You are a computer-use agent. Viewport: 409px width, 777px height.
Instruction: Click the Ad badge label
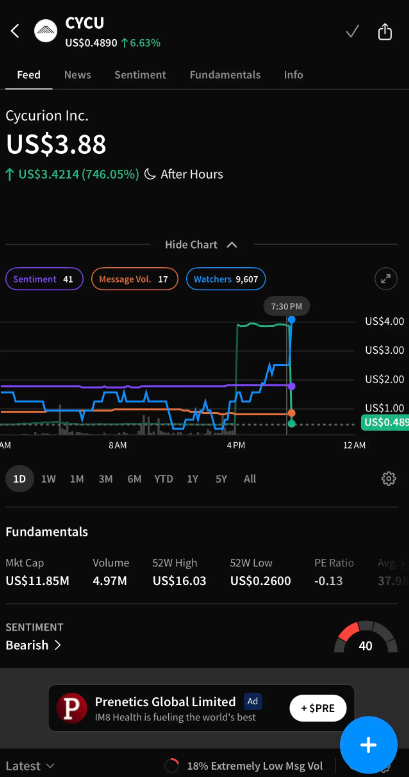[x=253, y=701]
